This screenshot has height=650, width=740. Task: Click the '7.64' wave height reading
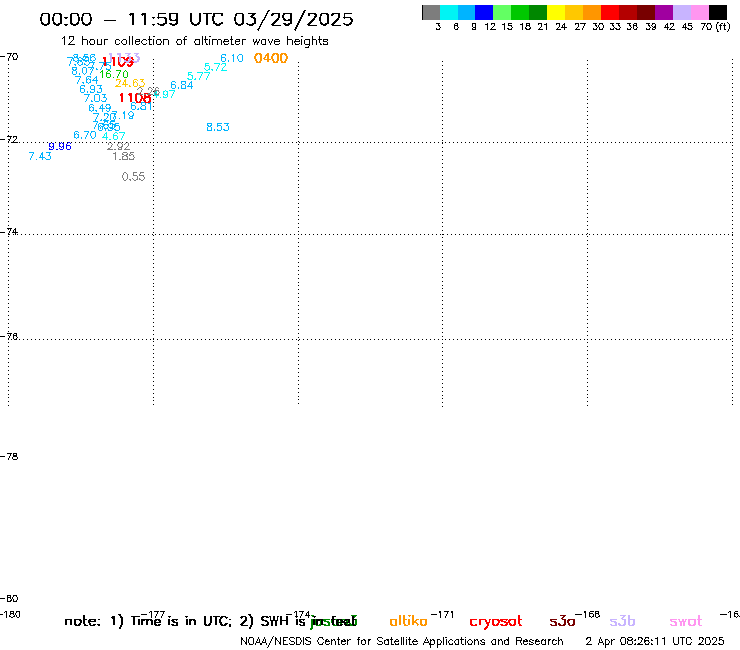click(87, 80)
